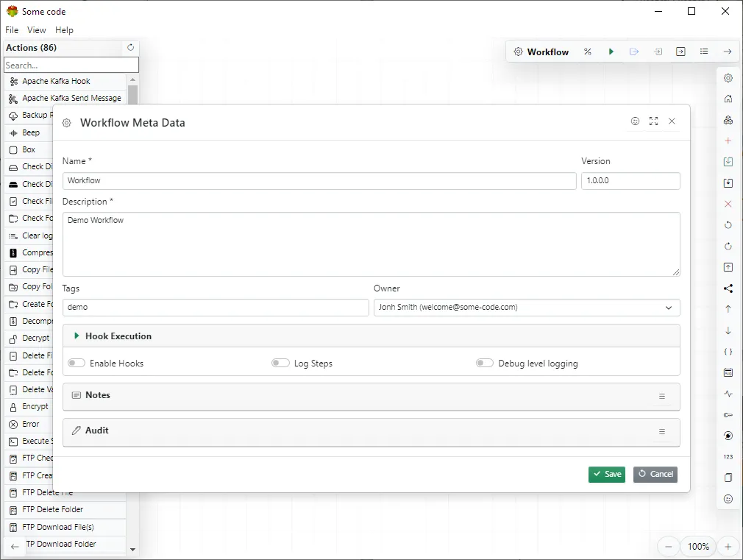Open the Notes section
The image size is (743, 560).
[98, 395]
